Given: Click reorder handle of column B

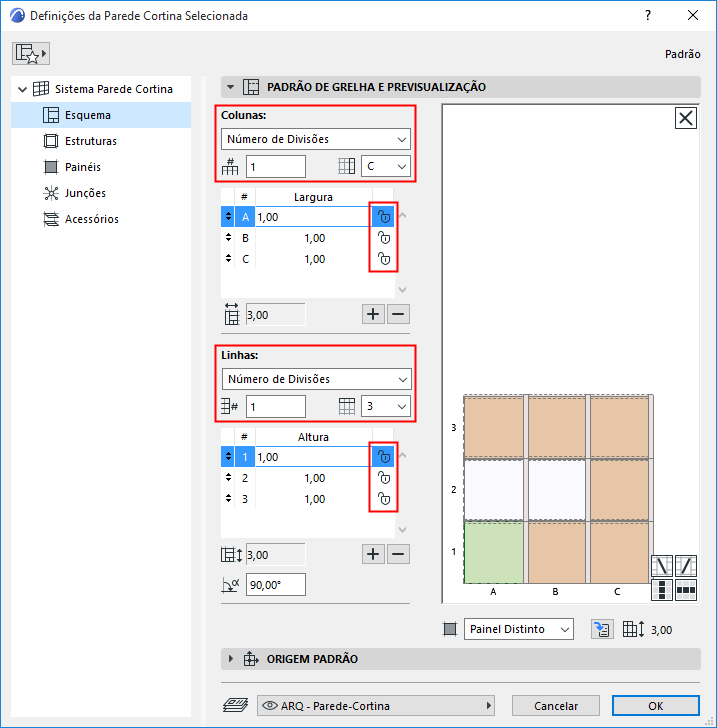Looking at the screenshot, I should 228,238.
